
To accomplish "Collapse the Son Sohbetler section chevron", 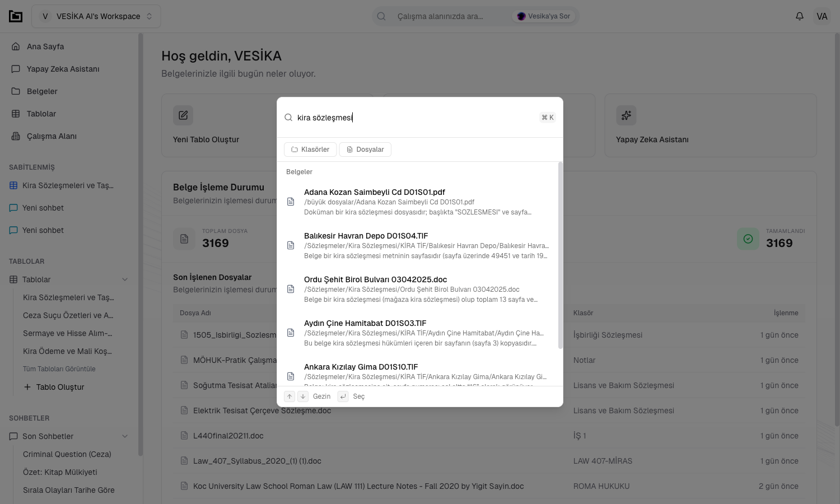I will point(125,436).
